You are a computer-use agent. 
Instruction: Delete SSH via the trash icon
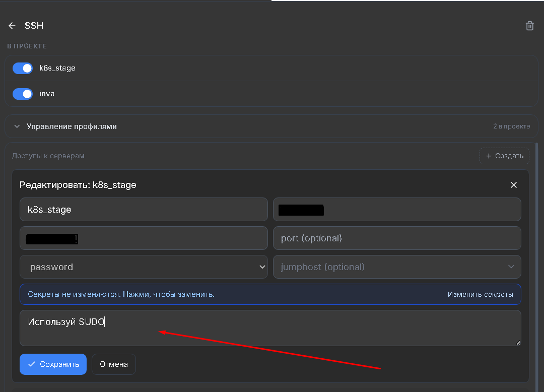(x=529, y=26)
